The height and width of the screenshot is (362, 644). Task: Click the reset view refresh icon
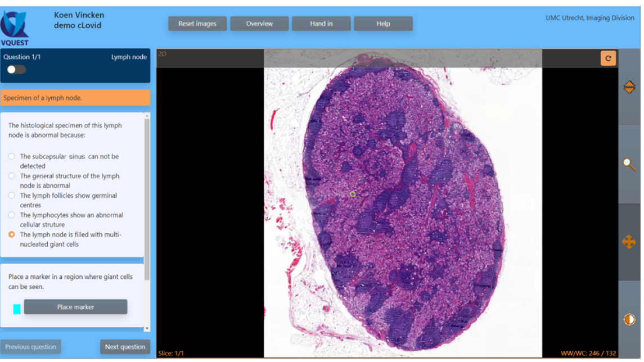pyautogui.click(x=608, y=58)
